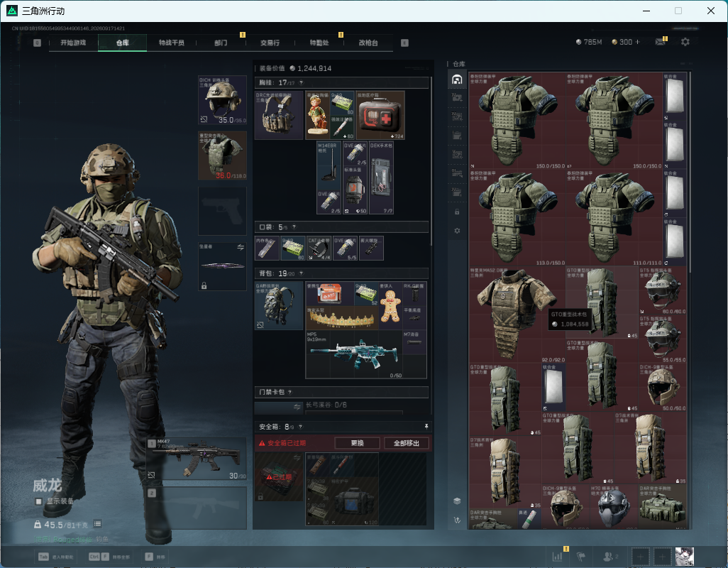Viewport: 728px width, 568px height.
Task: Open the 改枪台 tab
Action: 368,43
